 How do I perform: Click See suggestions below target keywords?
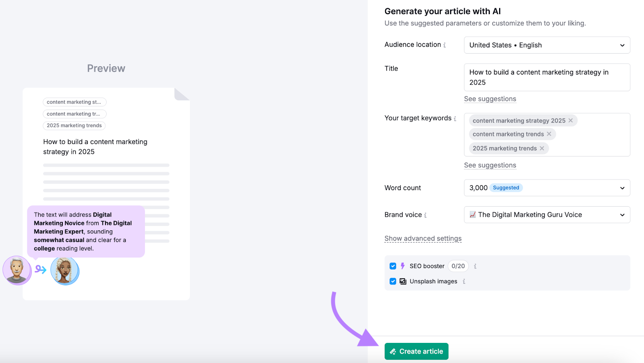pyautogui.click(x=490, y=165)
